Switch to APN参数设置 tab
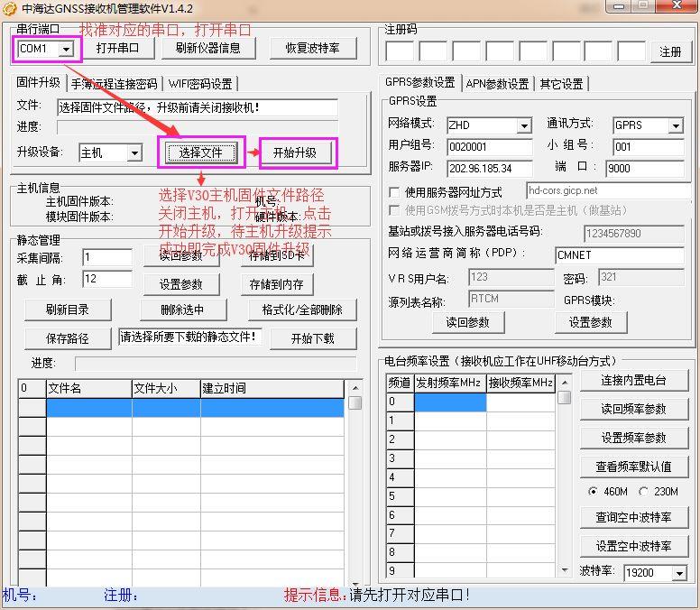This screenshot has width=700, height=610. click(497, 84)
